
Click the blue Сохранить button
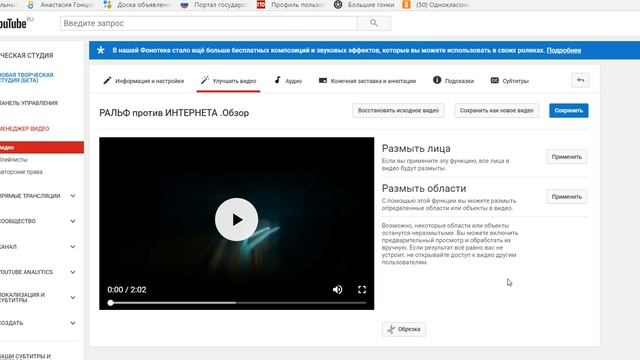569,111
